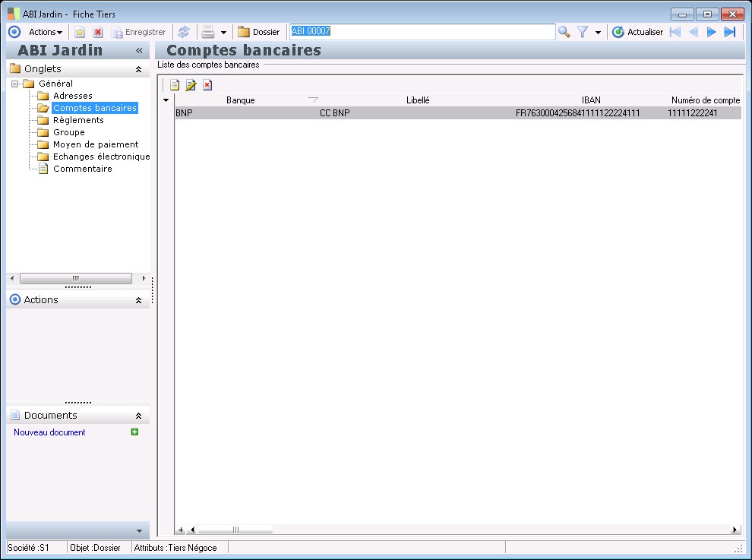
Task: Edit the selected bank account icon
Action: click(x=191, y=85)
